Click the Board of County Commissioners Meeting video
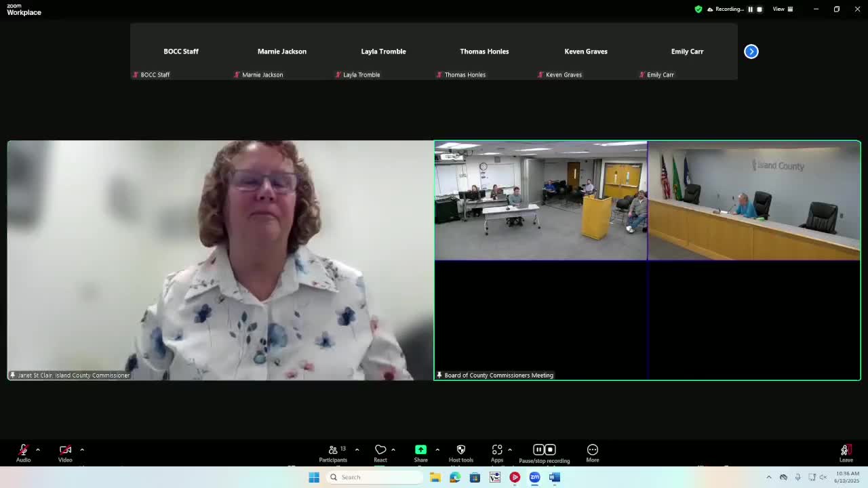The width and height of the screenshot is (868, 488). pyautogui.click(x=648, y=260)
